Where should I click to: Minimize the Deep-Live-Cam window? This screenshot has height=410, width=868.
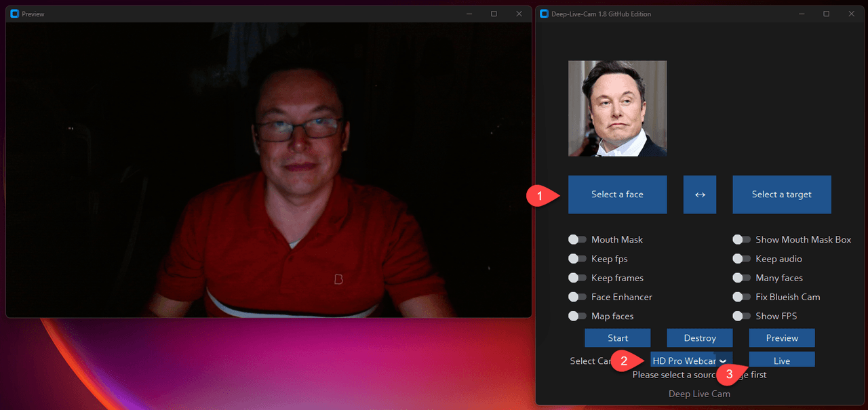[x=800, y=14]
